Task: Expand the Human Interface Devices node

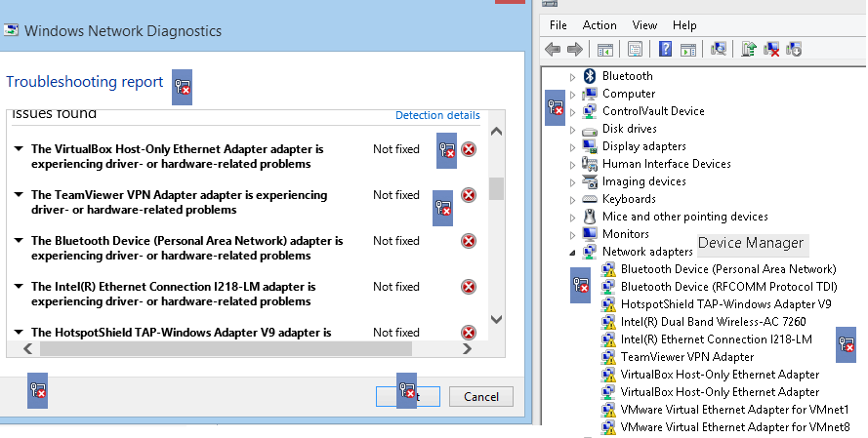Action: [573, 165]
